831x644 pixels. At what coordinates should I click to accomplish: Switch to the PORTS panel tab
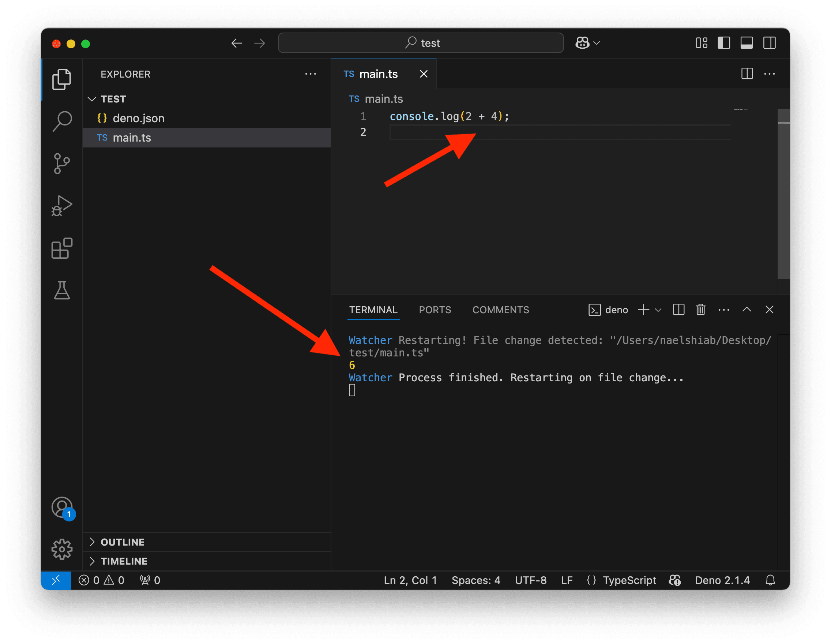(435, 310)
